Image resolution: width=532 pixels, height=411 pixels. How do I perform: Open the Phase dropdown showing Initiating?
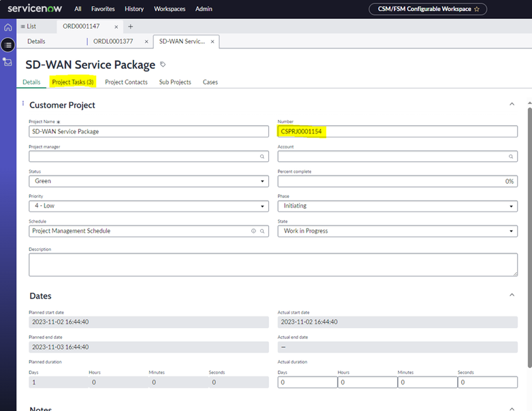tap(397, 206)
